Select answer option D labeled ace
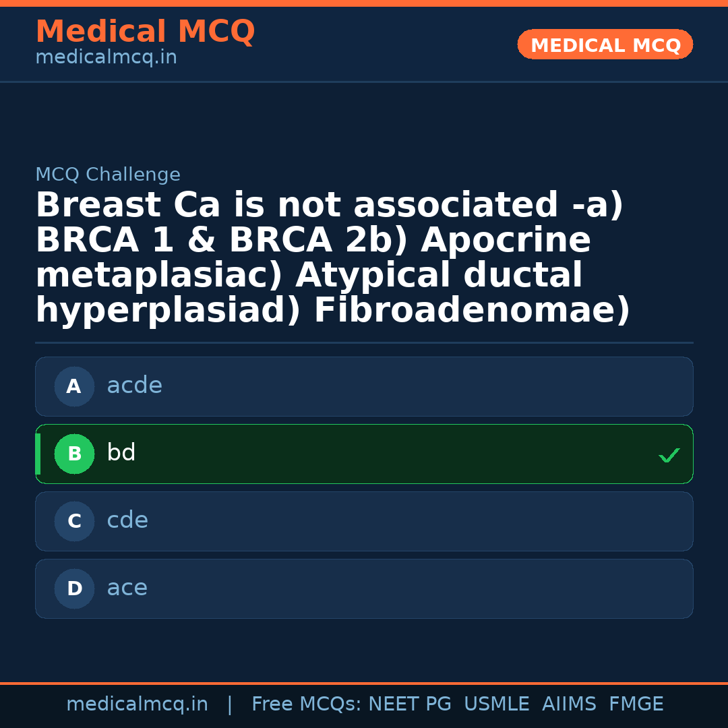This screenshot has width=728, height=728. pos(364,588)
